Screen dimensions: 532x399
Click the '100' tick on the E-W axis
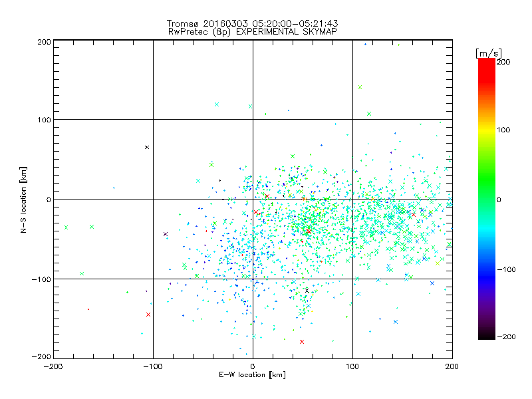coord(352,366)
